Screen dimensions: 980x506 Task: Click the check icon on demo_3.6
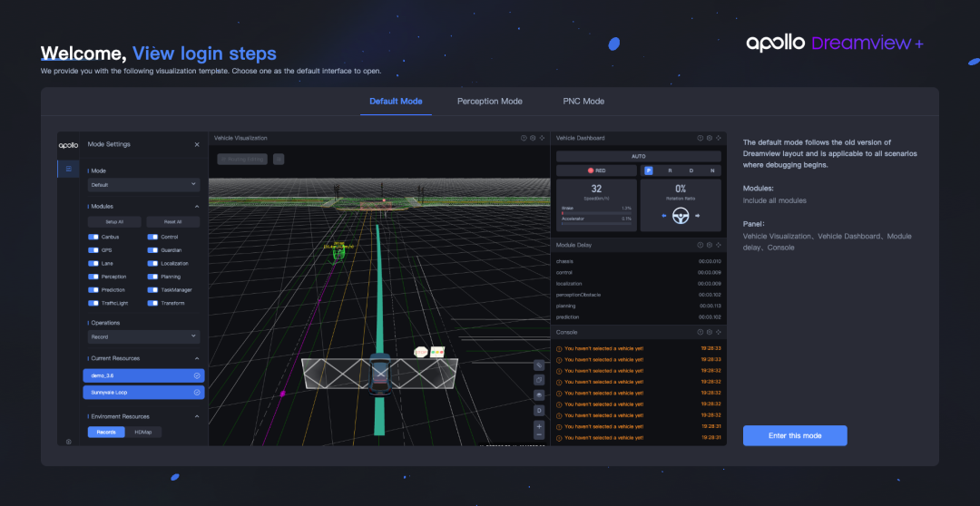(197, 375)
